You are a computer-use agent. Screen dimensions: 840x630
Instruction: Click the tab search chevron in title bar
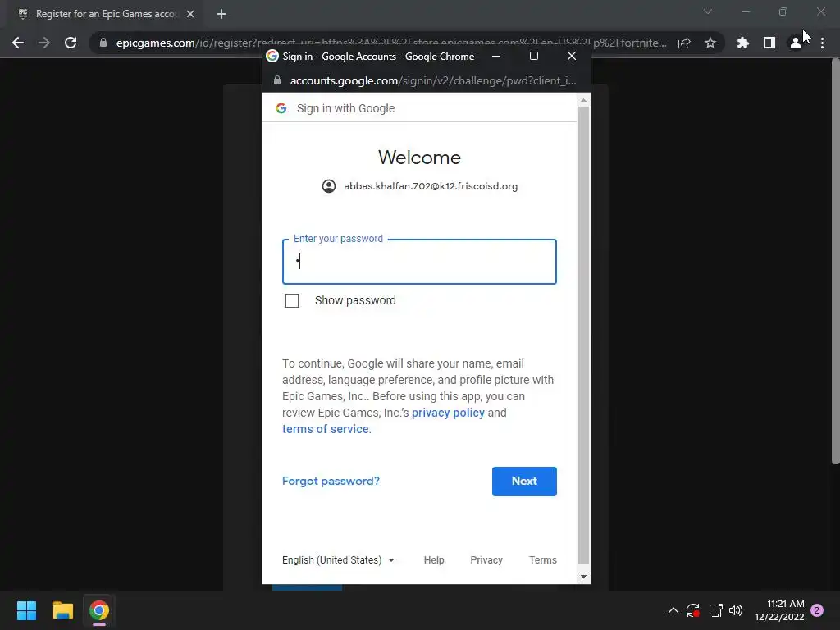click(708, 11)
